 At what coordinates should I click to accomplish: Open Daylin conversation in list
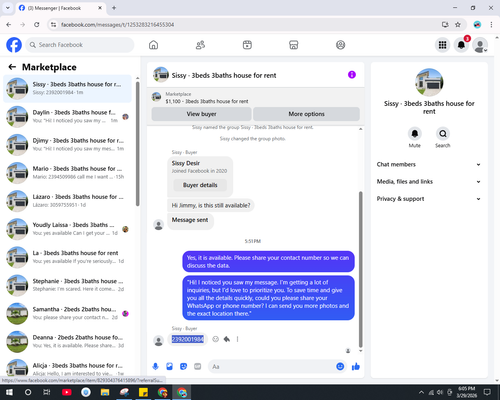pos(67,117)
